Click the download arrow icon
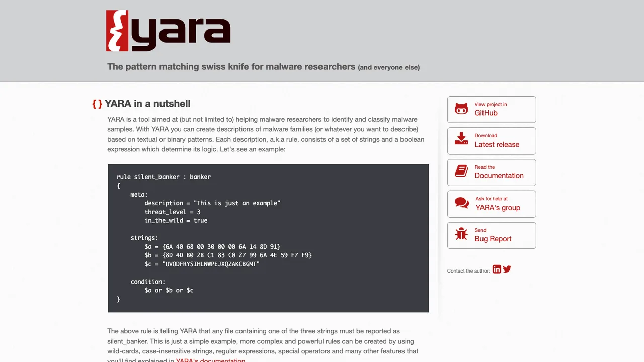This screenshot has height=362, width=644. pos(461,140)
